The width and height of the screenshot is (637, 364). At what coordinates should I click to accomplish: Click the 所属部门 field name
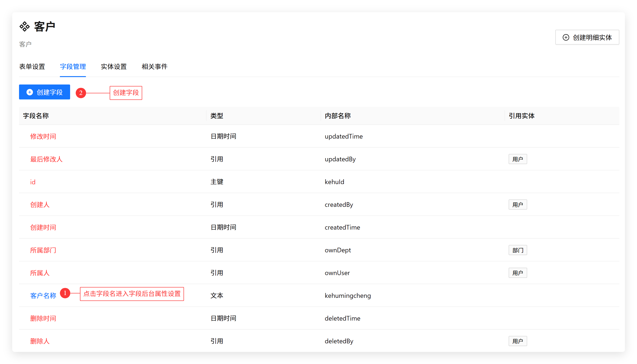point(43,250)
